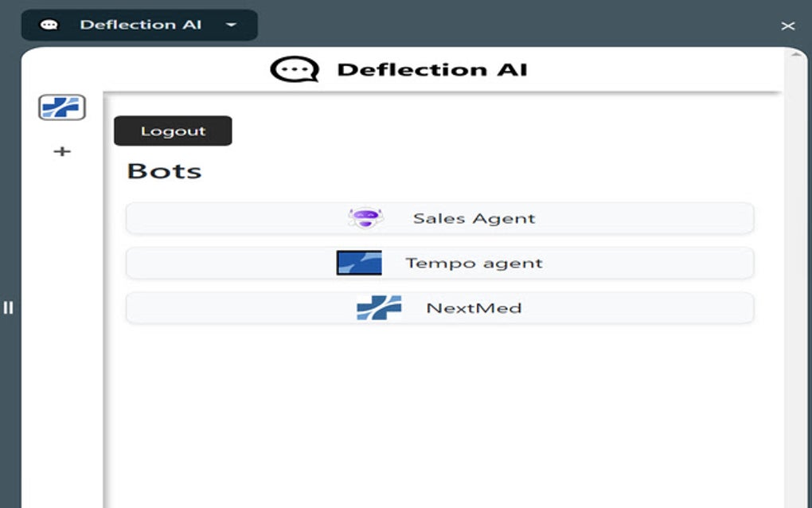This screenshot has height=508, width=812.
Task: Click the Tempo agent thumbnail icon
Action: [359, 263]
